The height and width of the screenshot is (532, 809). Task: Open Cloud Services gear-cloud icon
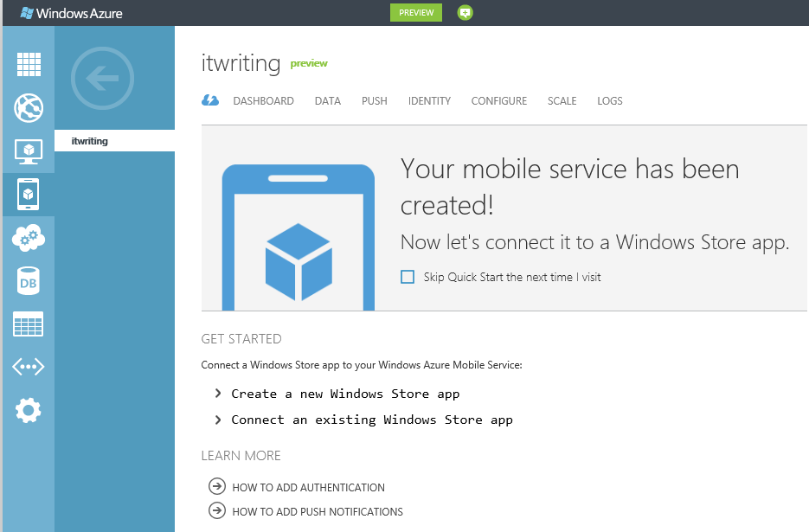tap(29, 238)
